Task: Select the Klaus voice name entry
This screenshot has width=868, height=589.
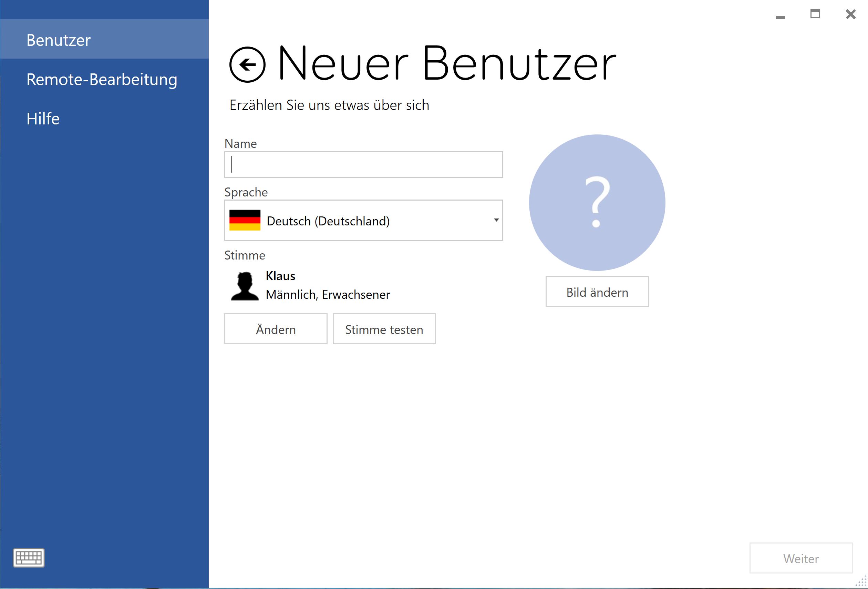Action: tap(280, 276)
